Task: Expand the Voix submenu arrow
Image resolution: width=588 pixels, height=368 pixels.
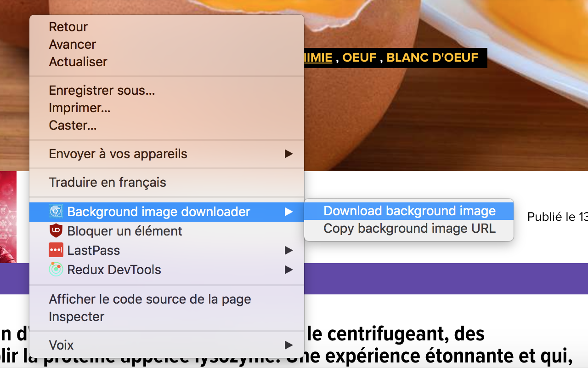Action: pos(289,345)
